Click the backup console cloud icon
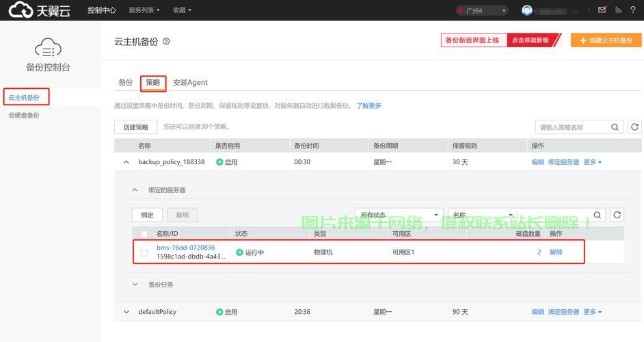This screenshot has height=342, width=644. [48, 47]
